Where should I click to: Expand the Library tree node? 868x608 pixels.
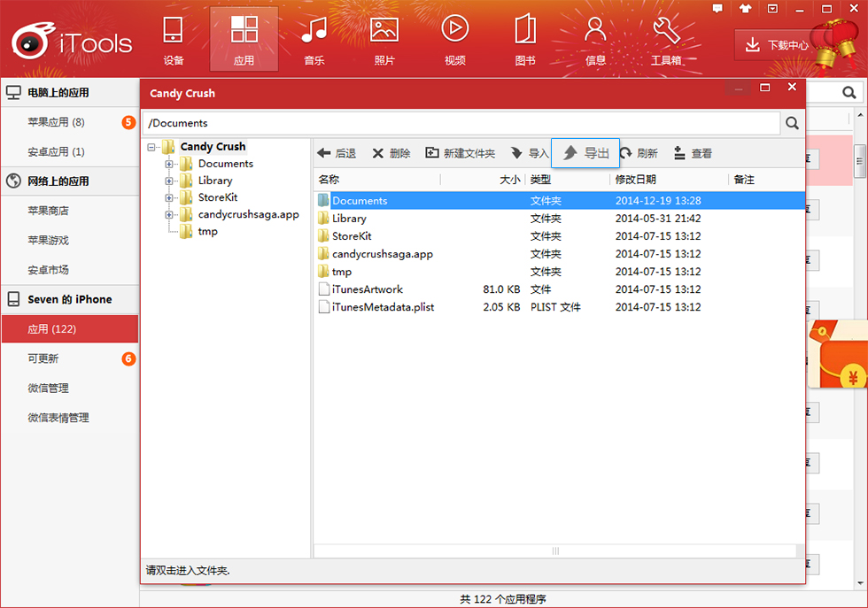tap(169, 181)
